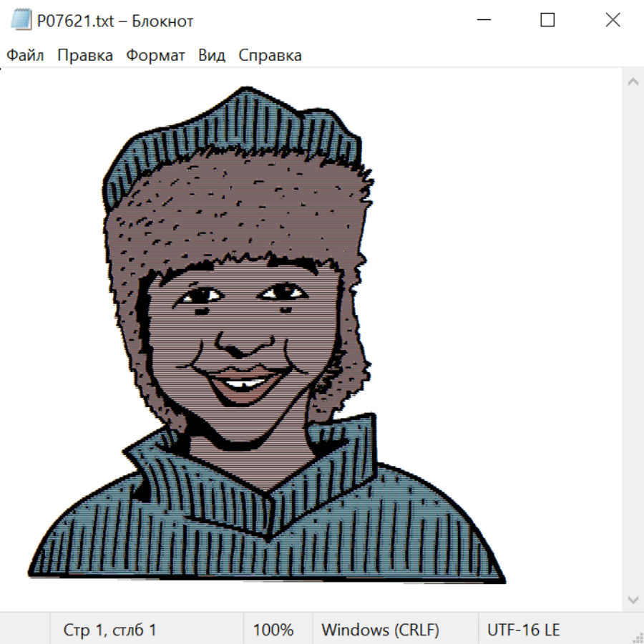Viewport: 644px width, 644px height.
Task: Click the Windows (CRLF) status field
Action: pyautogui.click(x=380, y=630)
